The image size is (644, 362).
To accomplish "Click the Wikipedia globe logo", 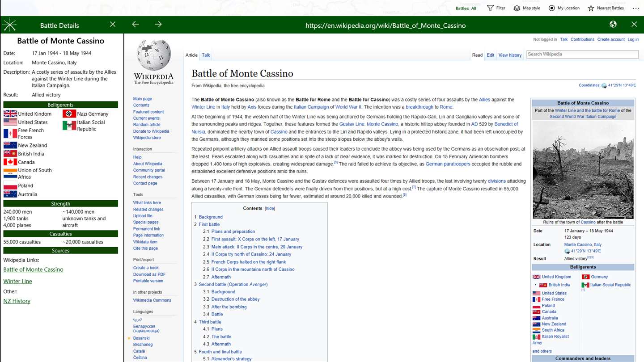I will pos(153,55).
